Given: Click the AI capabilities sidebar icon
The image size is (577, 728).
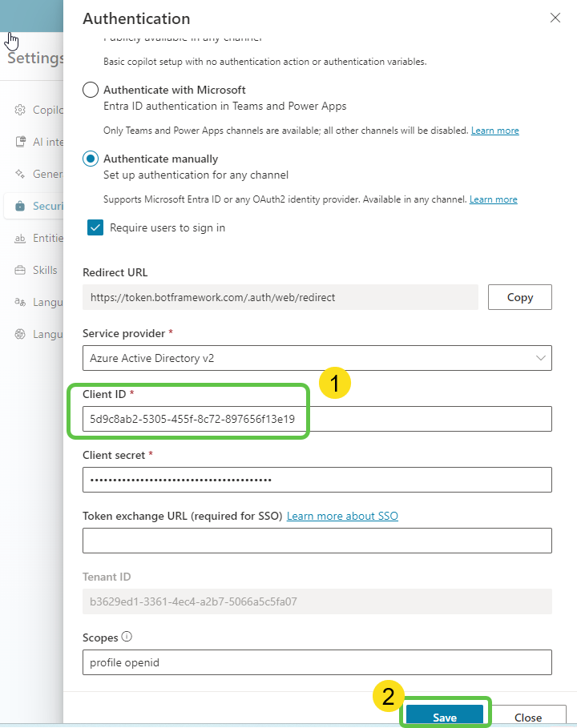Looking at the screenshot, I should 18,142.
